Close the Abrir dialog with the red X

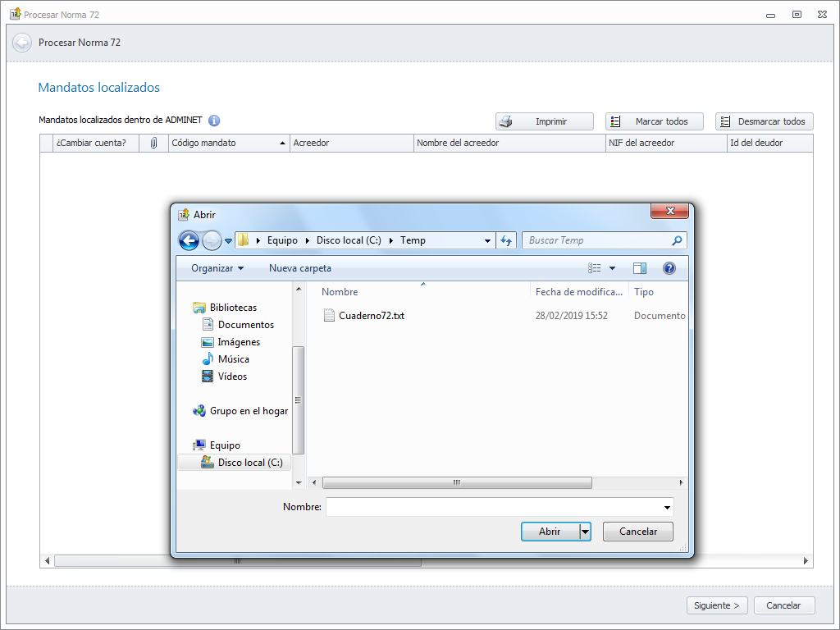point(669,211)
